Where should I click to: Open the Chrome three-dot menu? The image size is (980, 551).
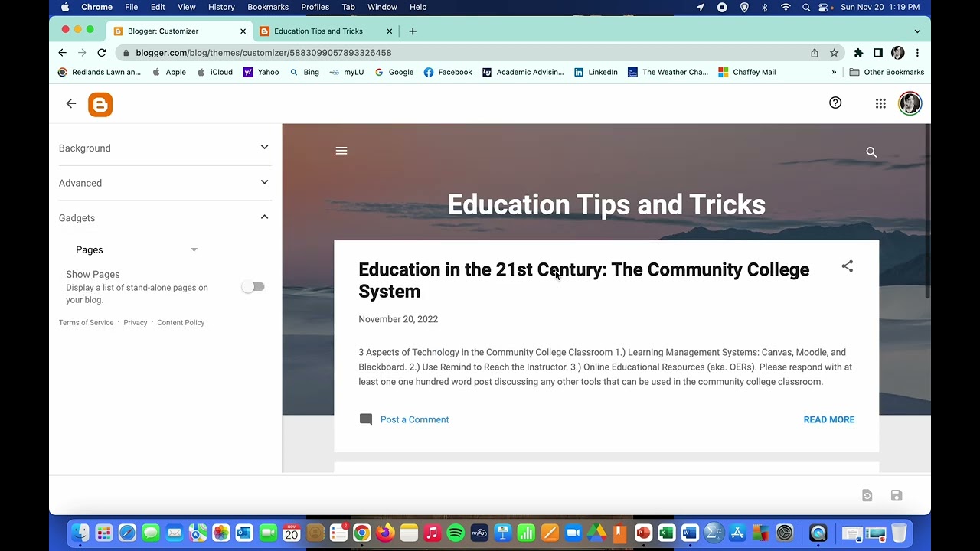(x=917, y=53)
